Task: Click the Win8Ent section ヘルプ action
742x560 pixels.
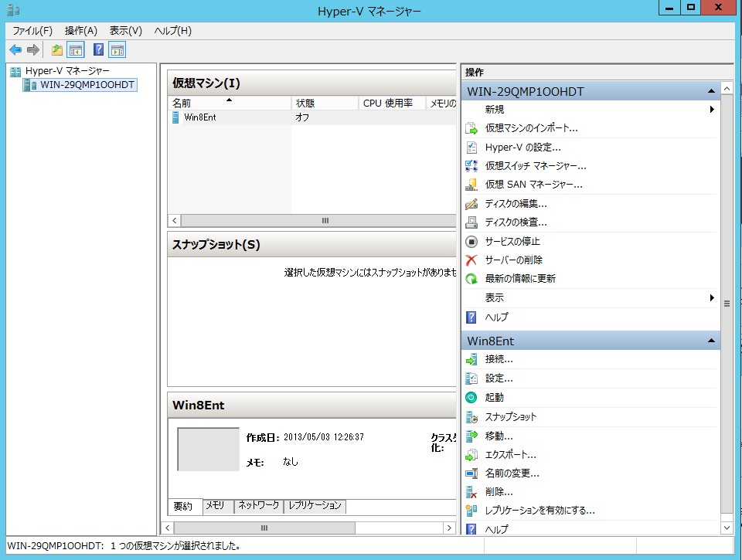Action: tap(496, 529)
